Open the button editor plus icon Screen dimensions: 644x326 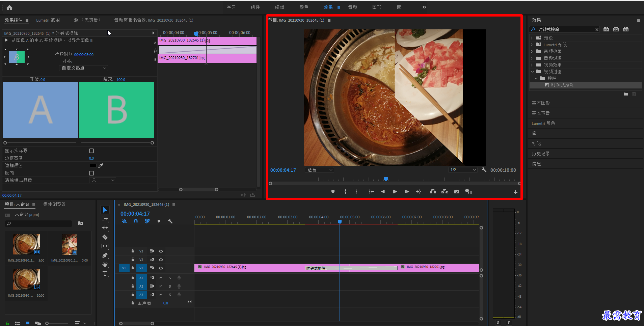pyautogui.click(x=515, y=192)
